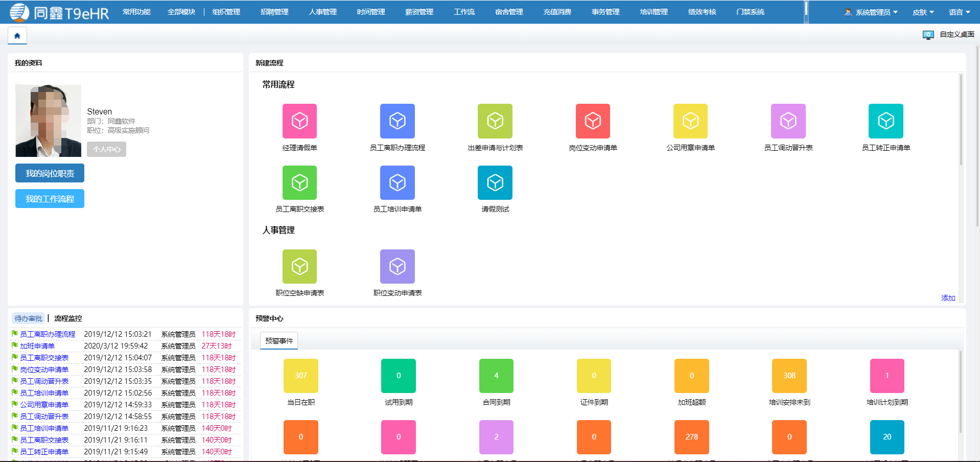Click the home icon tab
This screenshot has height=462, width=980.
point(17,36)
